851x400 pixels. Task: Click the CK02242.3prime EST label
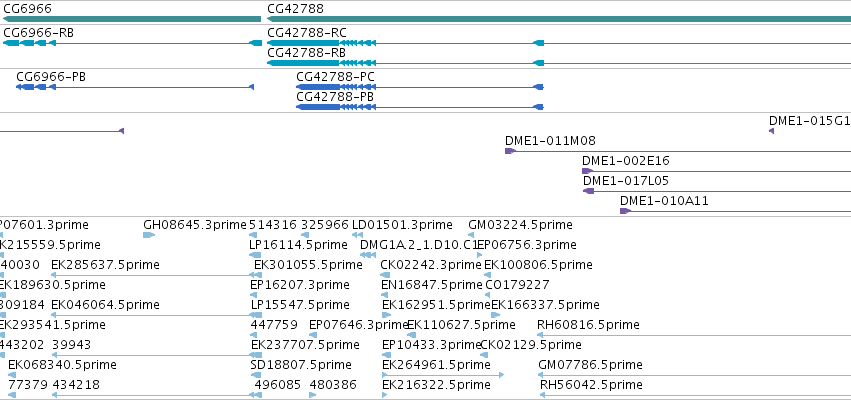pyautogui.click(x=431, y=265)
